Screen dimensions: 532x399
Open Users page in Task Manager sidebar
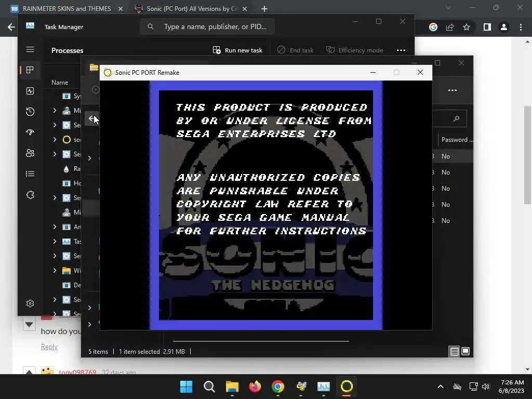click(x=30, y=153)
